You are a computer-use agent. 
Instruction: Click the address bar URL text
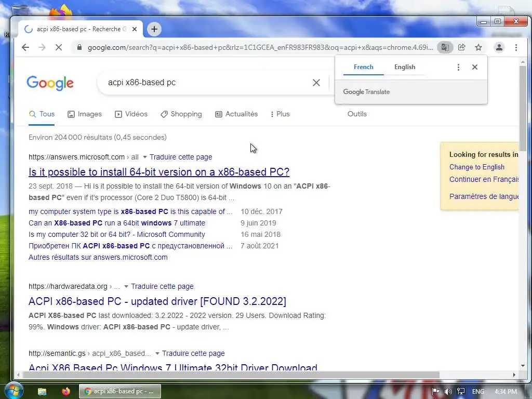tap(260, 47)
